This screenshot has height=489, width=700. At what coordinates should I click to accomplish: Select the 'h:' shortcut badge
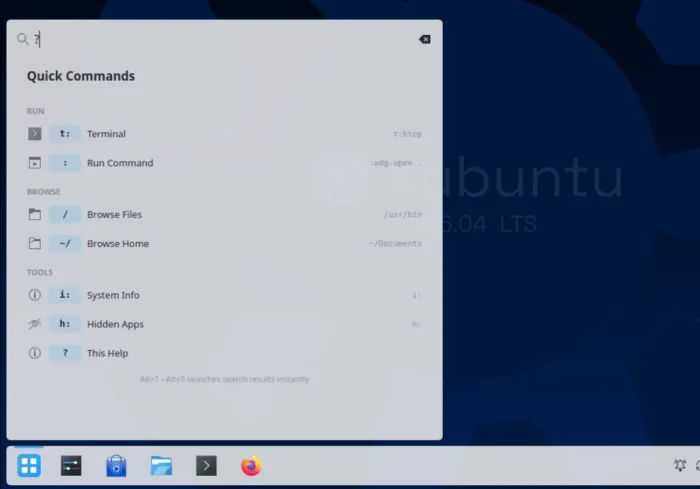click(x=65, y=324)
